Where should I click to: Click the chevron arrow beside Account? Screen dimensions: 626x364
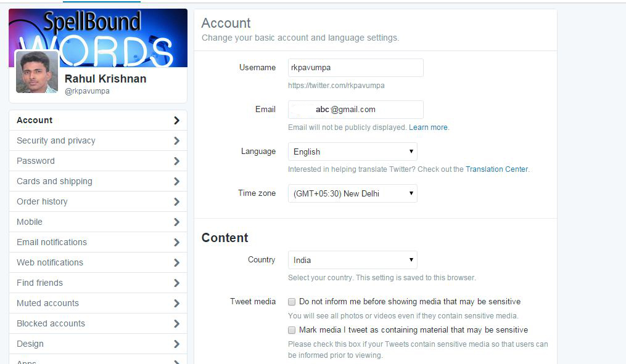[x=176, y=120]
